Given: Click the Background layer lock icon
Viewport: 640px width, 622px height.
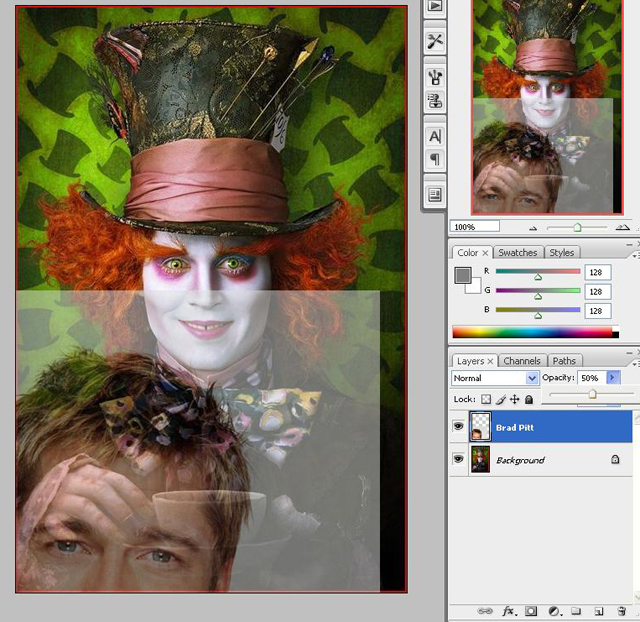Looking at the screenshot, I should click(x=615, y=460).
